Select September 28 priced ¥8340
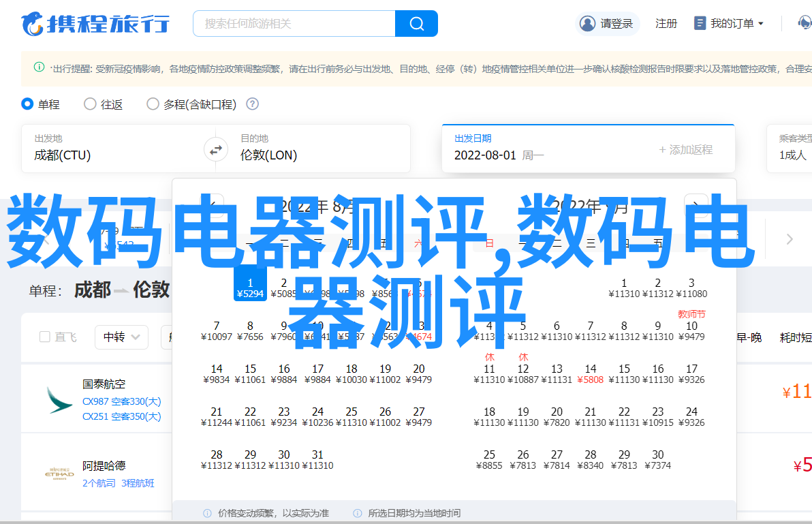This screenshot has height=524, width=812. 591,460
